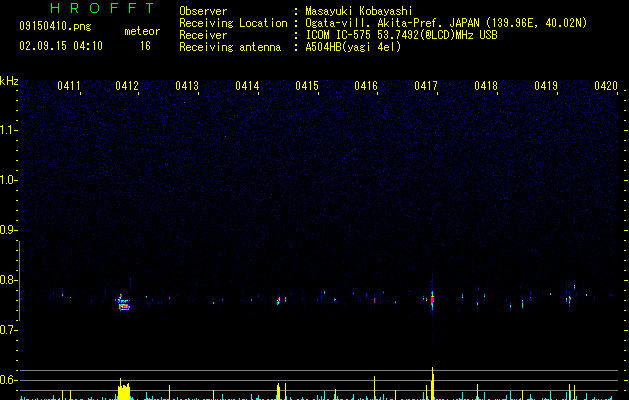This screenshot has height=400, width=629.
Task: Click the 0412 time marker
Action: click(x=127, y=86)
